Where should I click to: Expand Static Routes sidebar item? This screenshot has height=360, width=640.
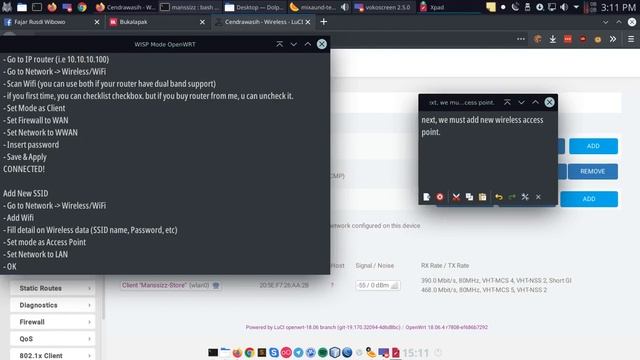point(53,288)
